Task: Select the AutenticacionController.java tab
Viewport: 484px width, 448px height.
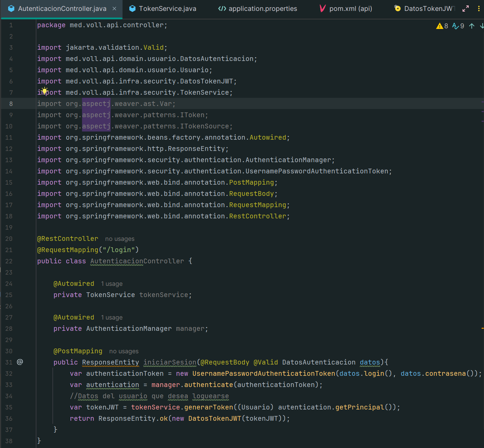Action: [x=62, y=9]
